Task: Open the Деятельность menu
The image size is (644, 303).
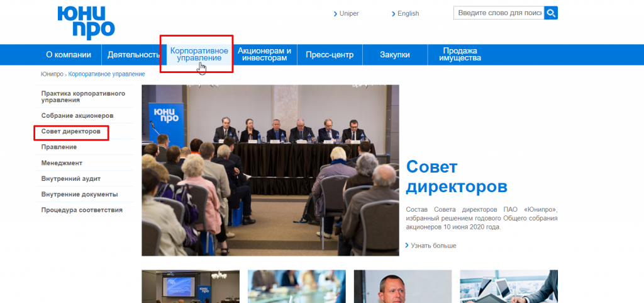Action: pos(133,55)
